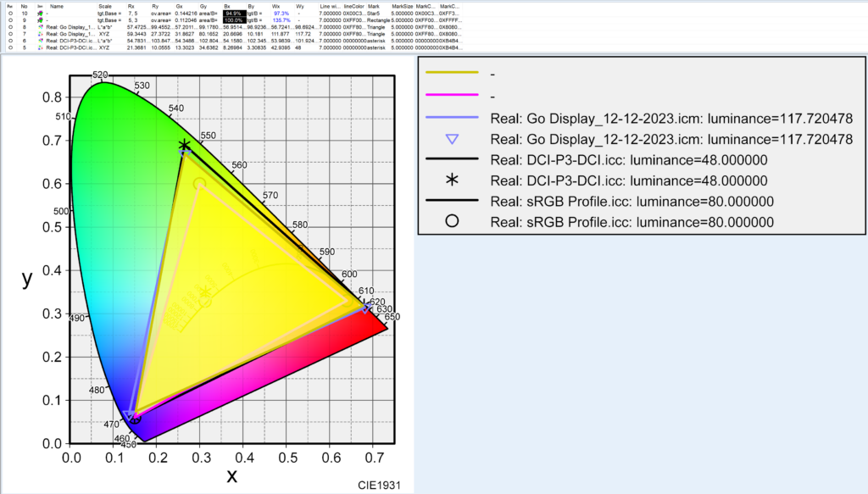Toggle the circle marker for row 8

(x=10, y=27)
